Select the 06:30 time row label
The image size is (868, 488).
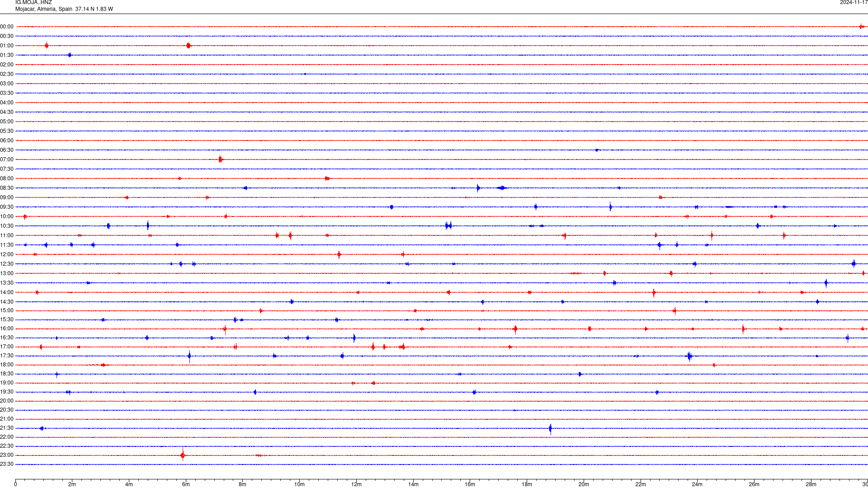[7, 150]
